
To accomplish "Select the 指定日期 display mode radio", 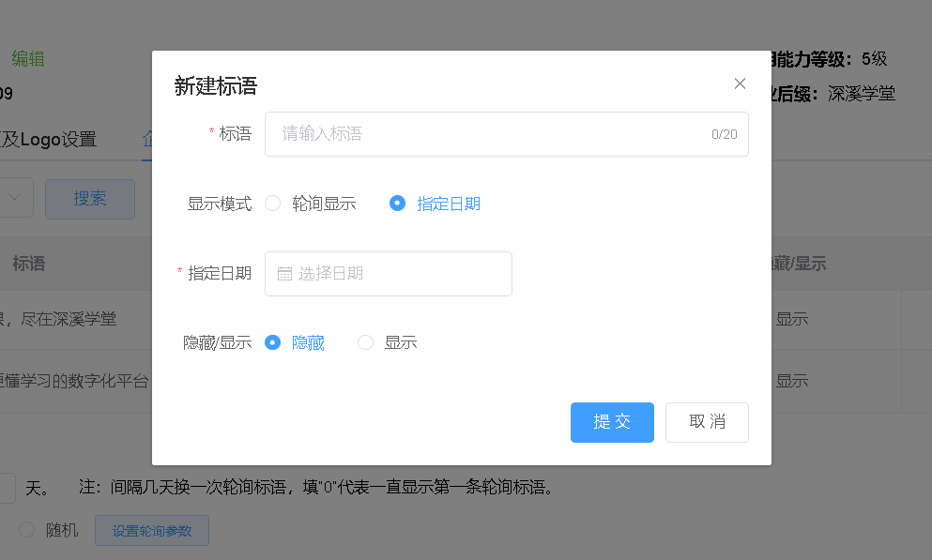I will click(398, 204).
